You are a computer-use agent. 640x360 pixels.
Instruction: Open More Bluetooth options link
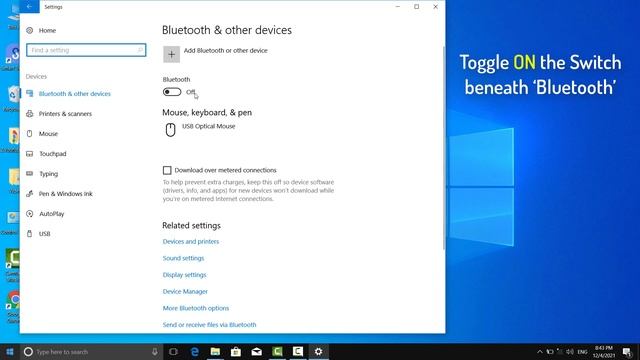click(196, 308)
